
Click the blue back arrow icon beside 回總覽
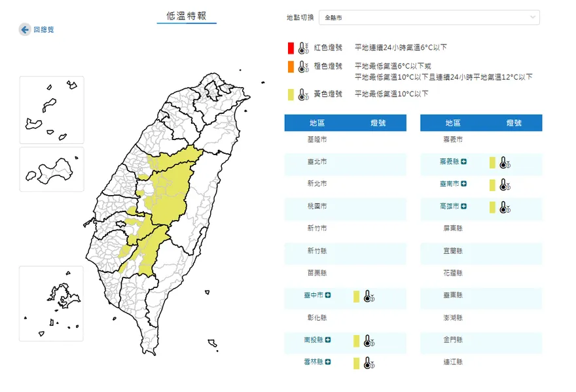tap(24, 29)
